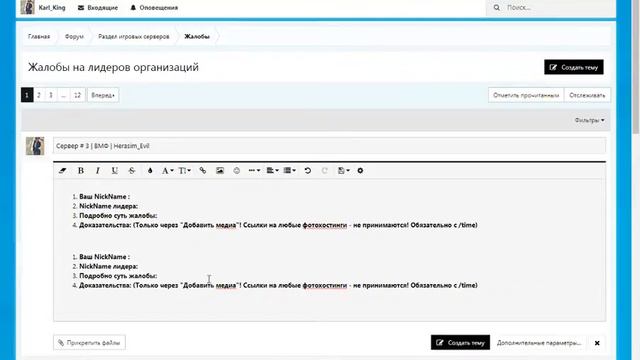Select the eraser remove formatting tool
Viewport: 640px width, 360px height.
pyautogui.click(x=62, y=171)
